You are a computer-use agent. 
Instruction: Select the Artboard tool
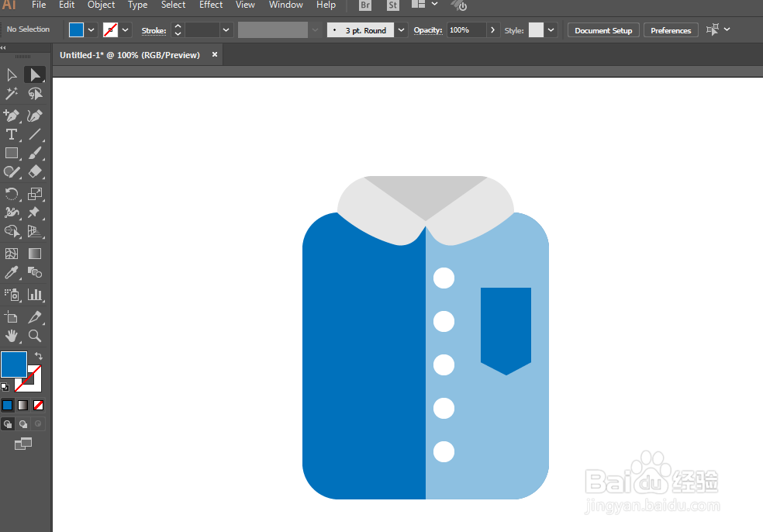tap(12, 317)
